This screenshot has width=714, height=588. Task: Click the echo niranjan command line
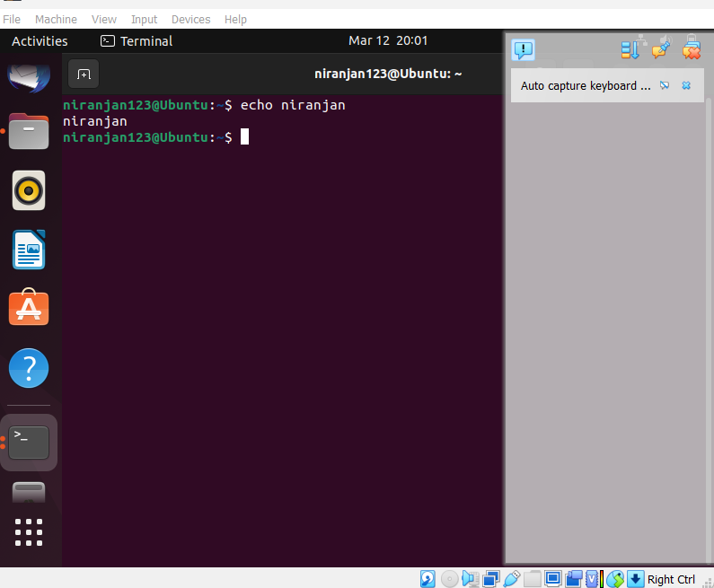205,105
